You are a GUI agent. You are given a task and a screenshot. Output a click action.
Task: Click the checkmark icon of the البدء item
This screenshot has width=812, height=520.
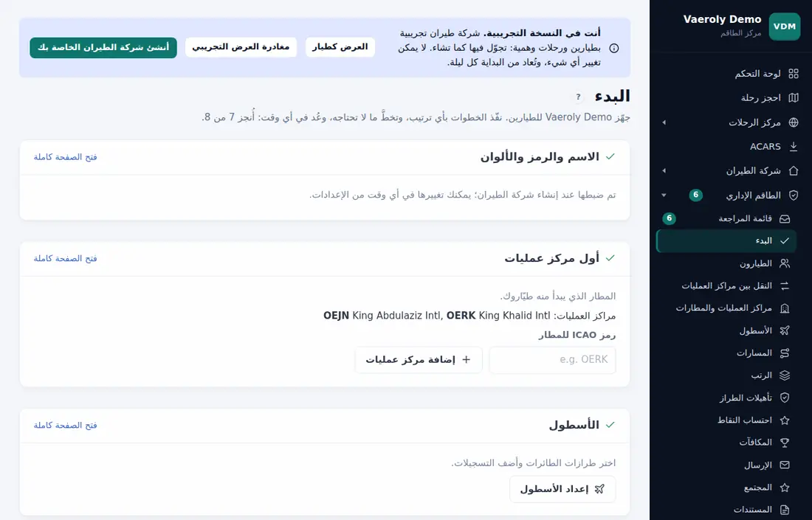(785, 240)
